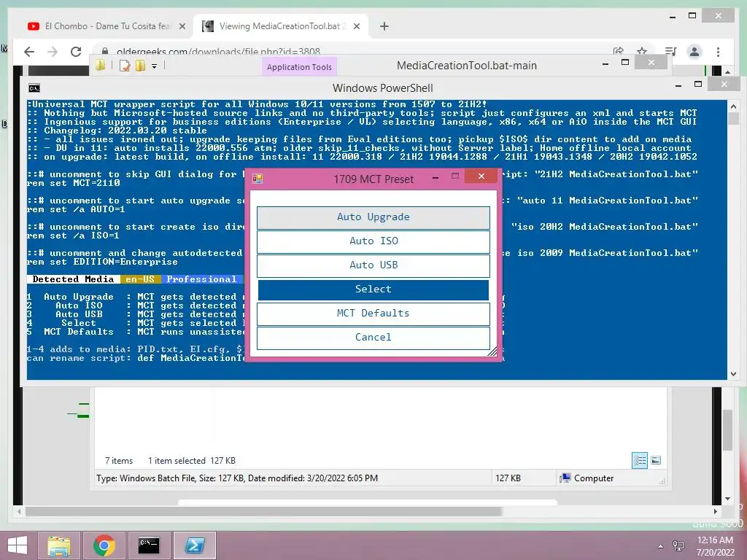747x560 pixels.
Task: Go back in Chrome browser
Action: (29, 52)
